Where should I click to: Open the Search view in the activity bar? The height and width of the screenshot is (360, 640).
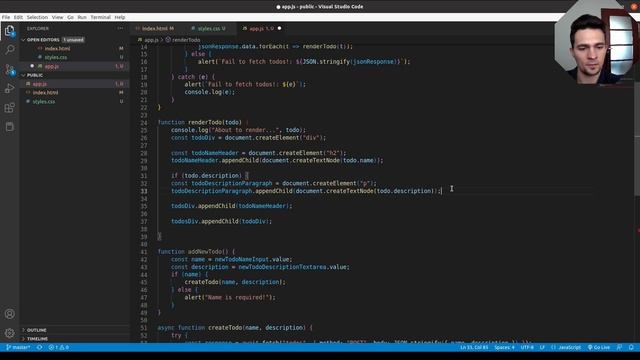point(9,50)
